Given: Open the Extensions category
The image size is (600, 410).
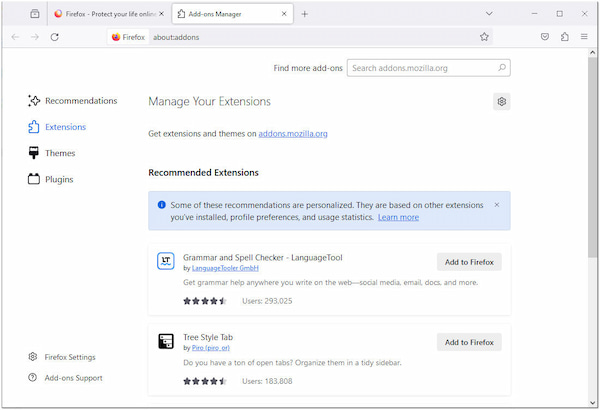Looking at the screenshot, I should [x=57, y=127].
